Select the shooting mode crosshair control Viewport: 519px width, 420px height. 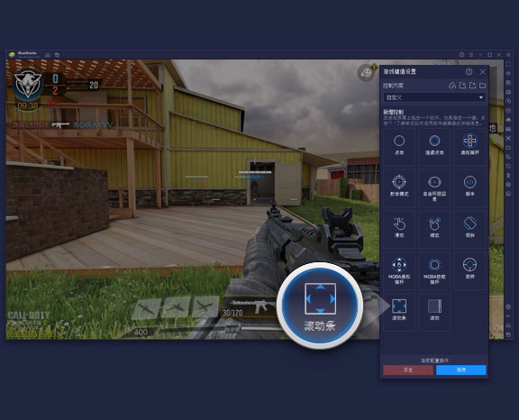(x=399, y=187)
